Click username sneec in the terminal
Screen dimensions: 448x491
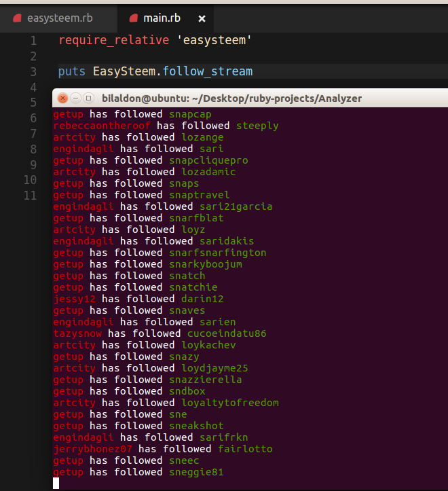pyautogui.click(x=184, y=460)
